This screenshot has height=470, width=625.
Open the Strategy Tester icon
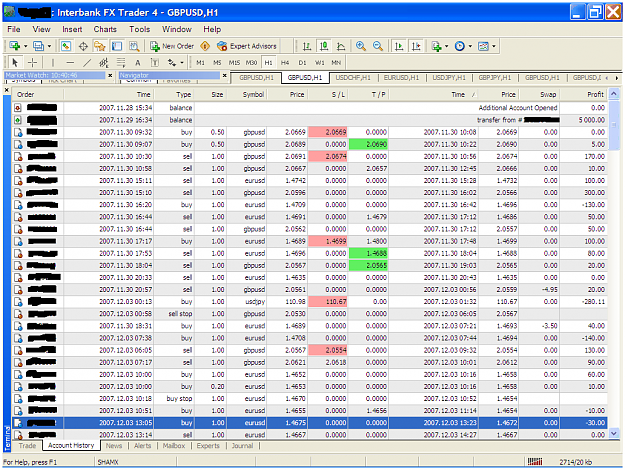click(x=134, y=46)
